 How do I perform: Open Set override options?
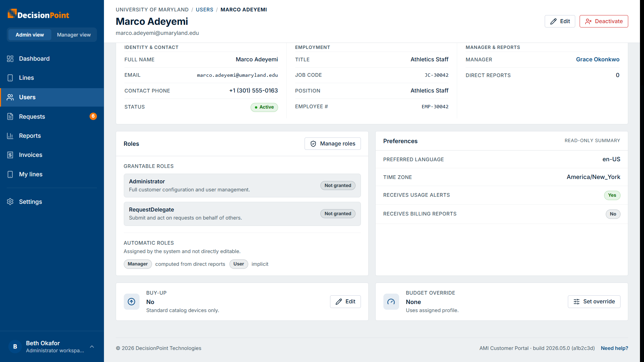[594, 302]
